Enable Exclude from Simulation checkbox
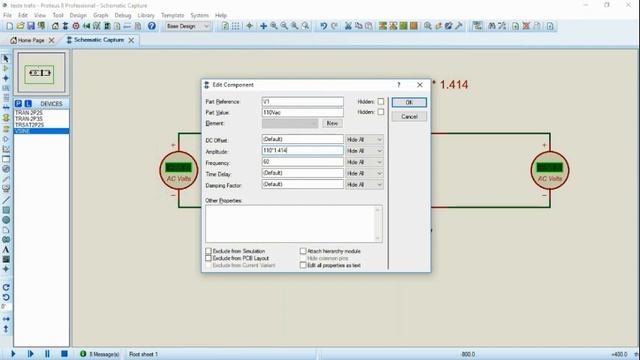 coord(209,251)
